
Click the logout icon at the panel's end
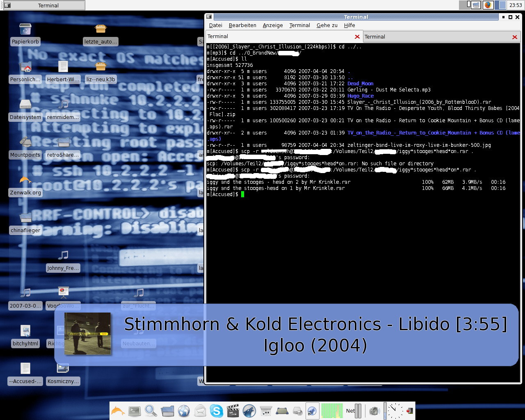pyautogui.click(x=409, y=411)
